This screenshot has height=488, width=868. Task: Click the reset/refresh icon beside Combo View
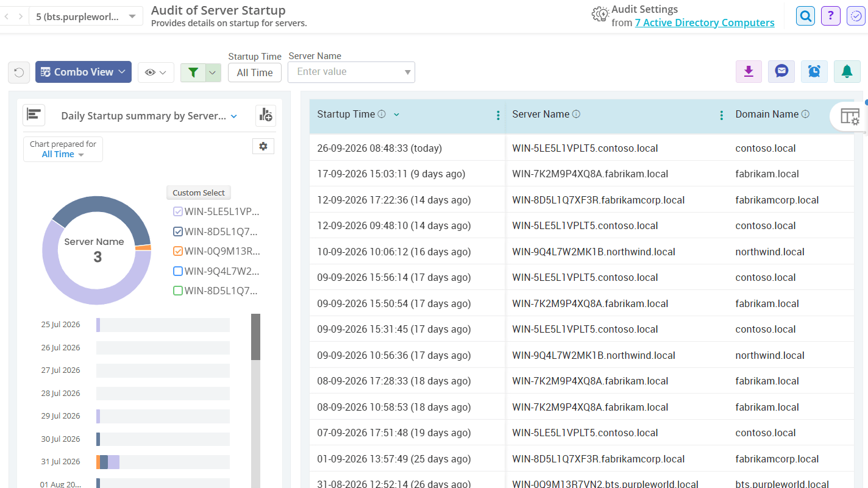(x=19, y=72)
